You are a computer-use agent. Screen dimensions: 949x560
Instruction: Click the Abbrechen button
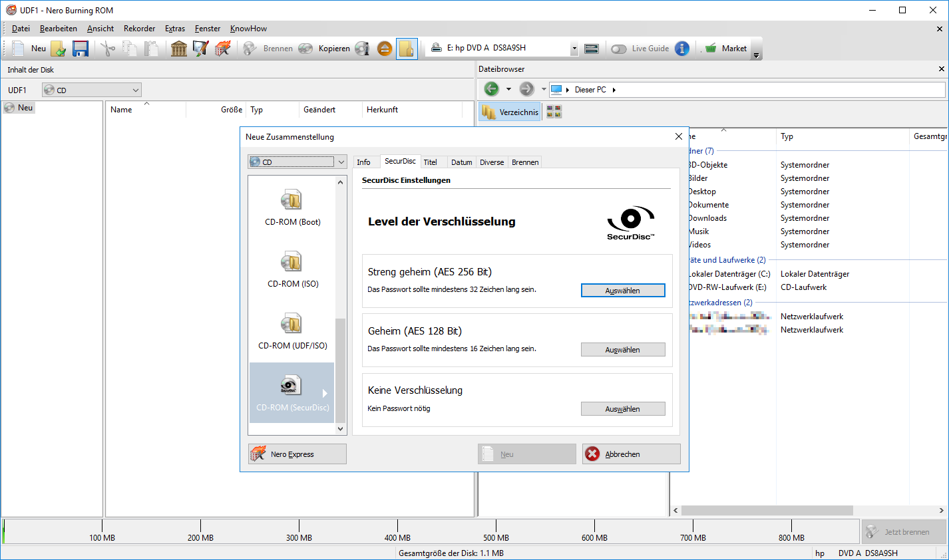click(x=631, y=454)
